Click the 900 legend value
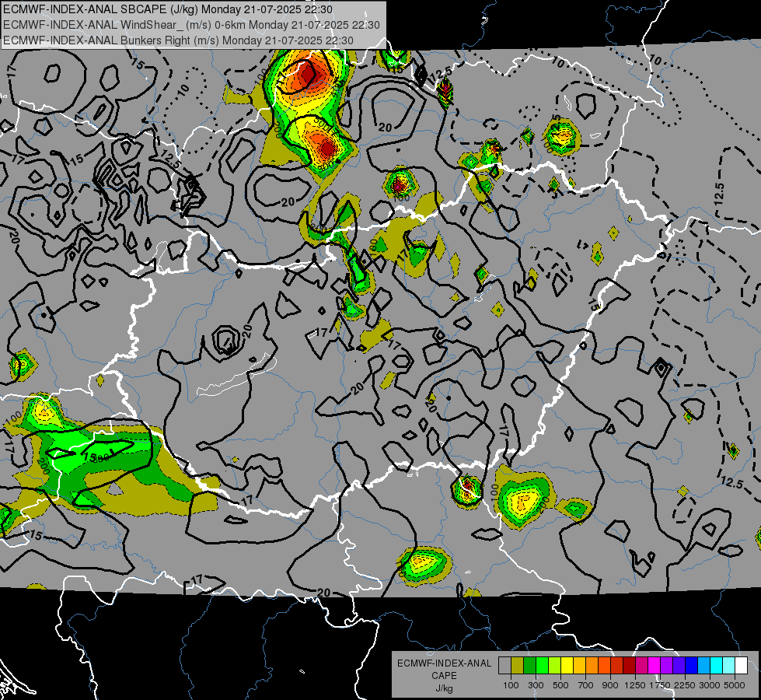 tap(610, 685)
